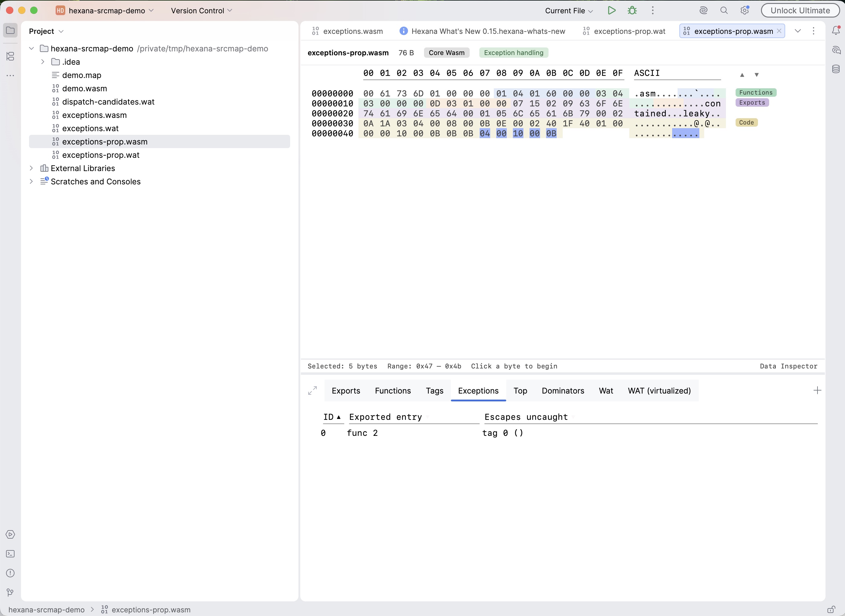Viewport: 845px width, 616px height.
Task: Open the Version Control dropdown
Action: [x=202, y=11]
